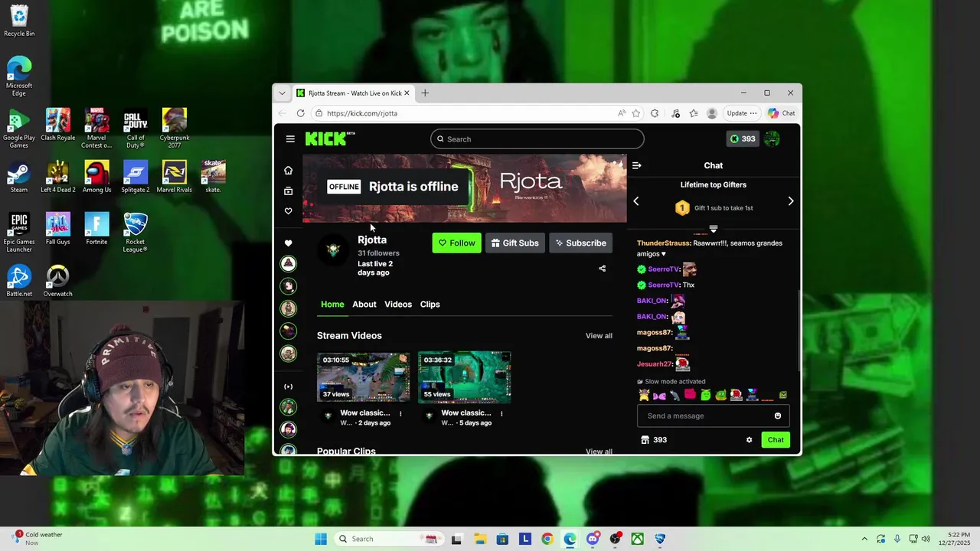The height and width of the screenshot is (551, 980).
Task: Click the green Chat send button
Action: (776, 440)
